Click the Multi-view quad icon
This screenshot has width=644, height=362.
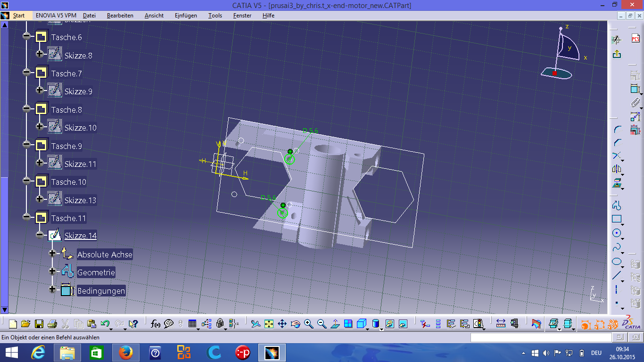pos(348,324)
